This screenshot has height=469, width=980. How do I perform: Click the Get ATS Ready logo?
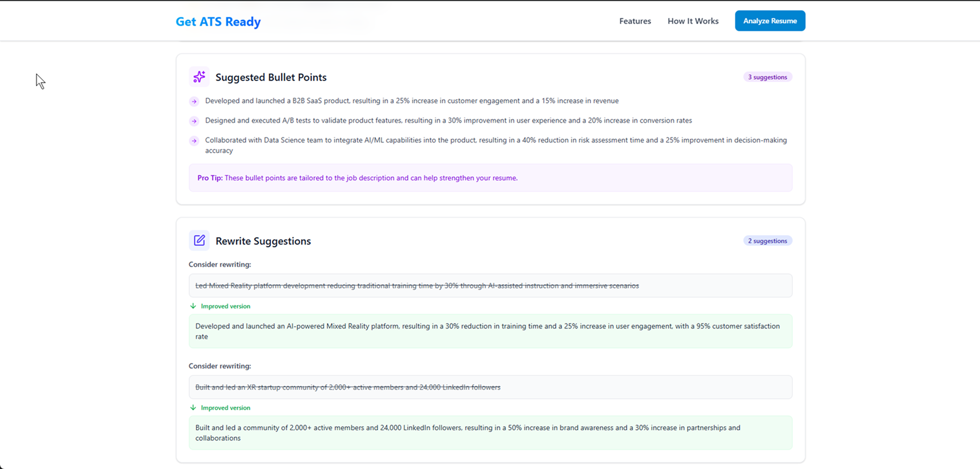tap(218, 21)
